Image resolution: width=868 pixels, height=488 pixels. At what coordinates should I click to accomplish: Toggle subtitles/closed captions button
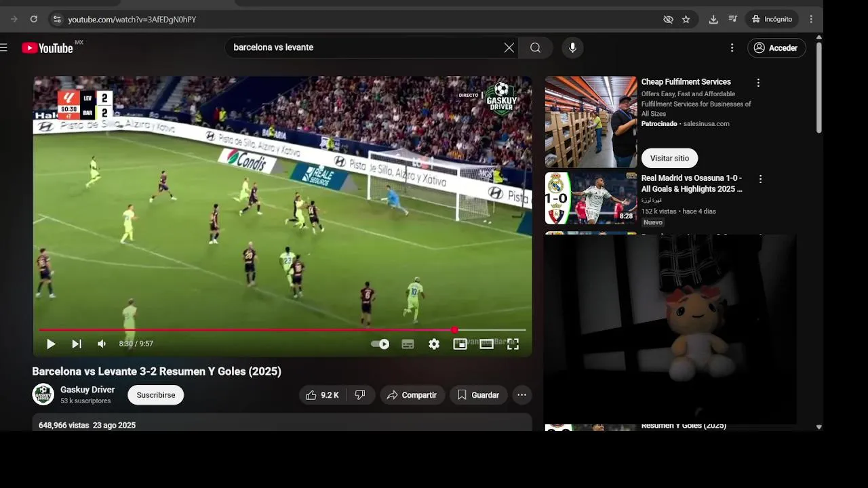(x=408, y=344)
